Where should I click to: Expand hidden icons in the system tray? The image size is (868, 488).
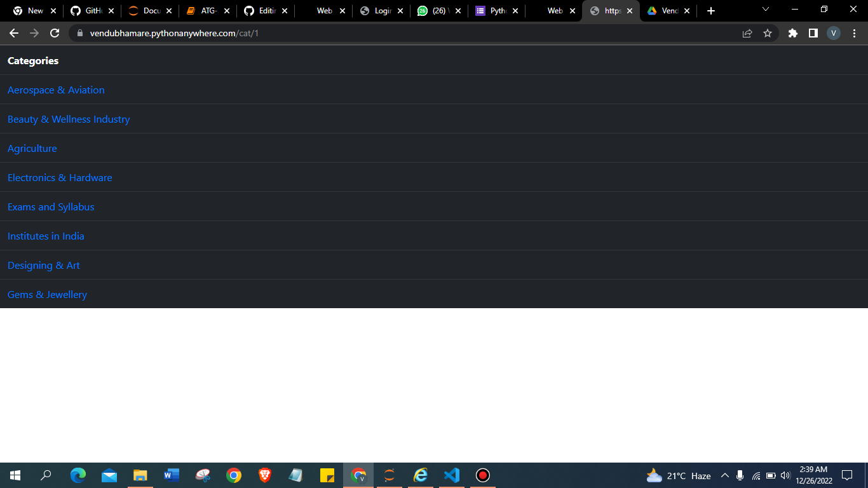[725, 475]
